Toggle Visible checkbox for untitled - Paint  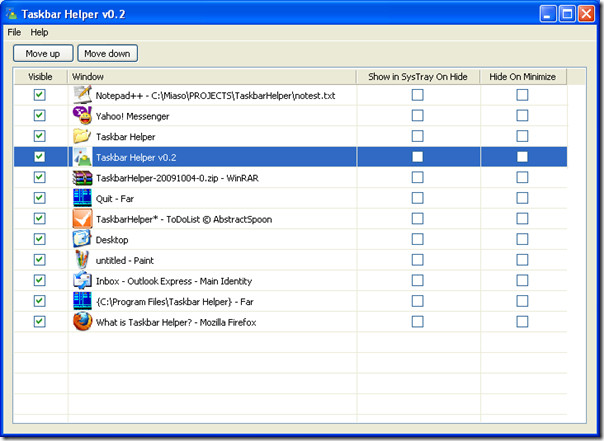pos(39,260)
